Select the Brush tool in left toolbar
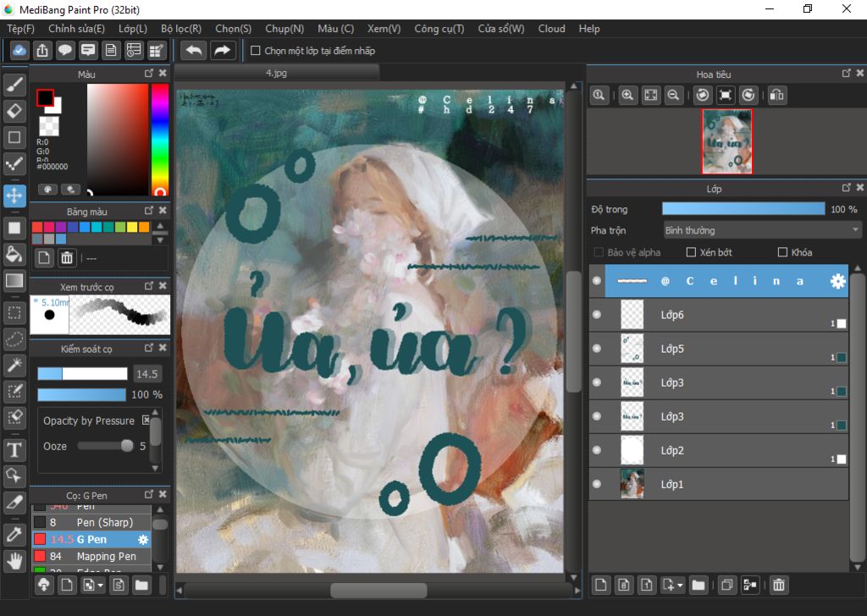This screenshot has width=867, height=616. pos(14,85)
